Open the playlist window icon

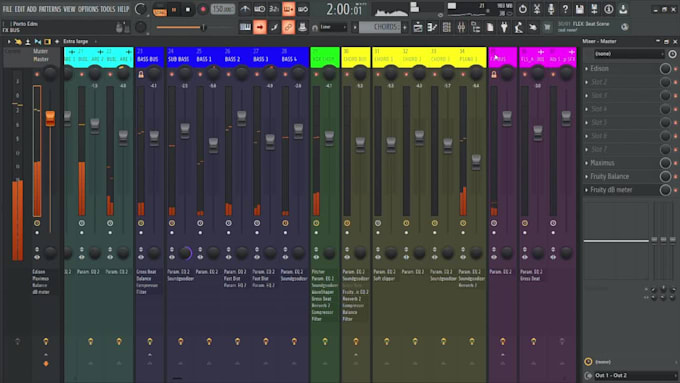coord(418,27)
